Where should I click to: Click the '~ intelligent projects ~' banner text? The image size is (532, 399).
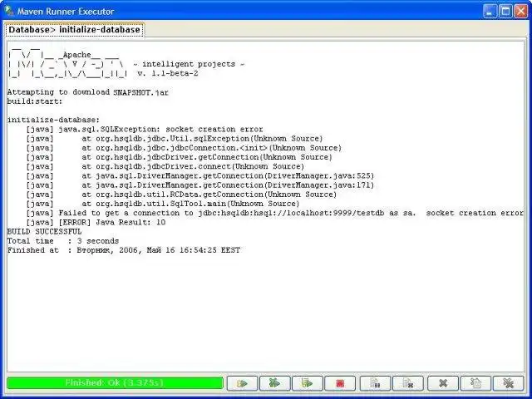(189, 64)
